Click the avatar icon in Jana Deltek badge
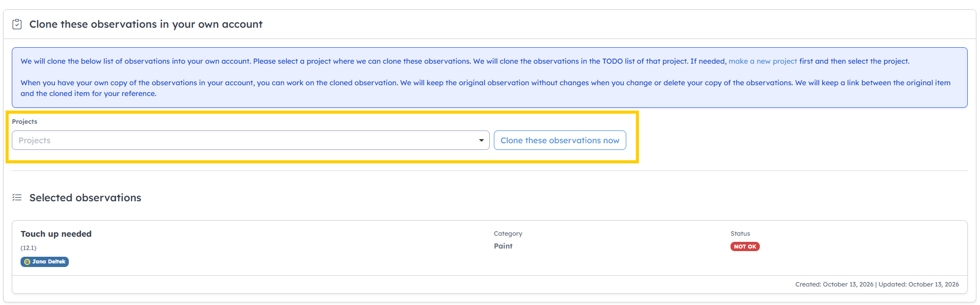This screenshot has height=305, width=980. pyautogui.click(x=27, y=262)
